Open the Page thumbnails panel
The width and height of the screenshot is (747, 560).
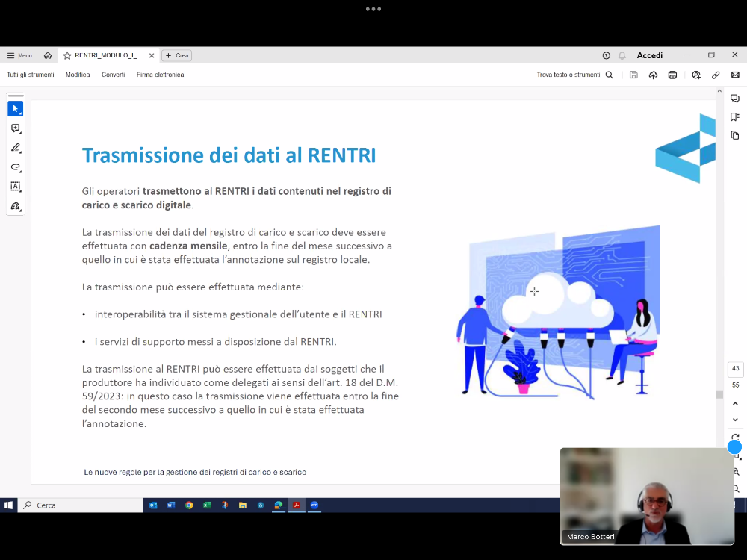[x=734, y=136]
